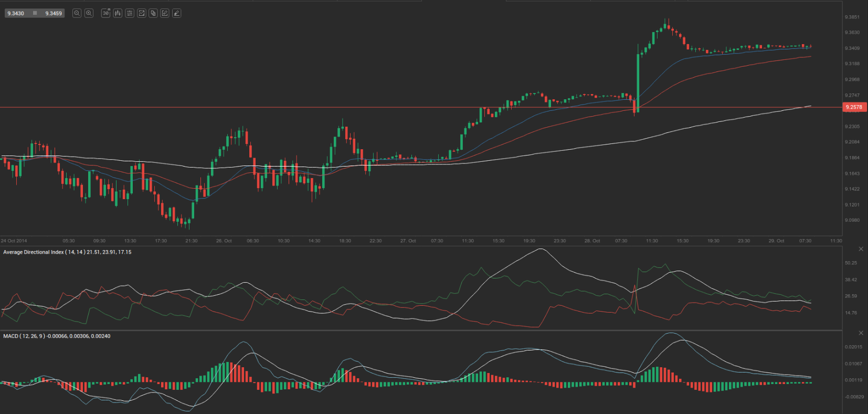
Task: Open the candlestick chart type selector
Action: pyautogui.click(x=118, y=13)
